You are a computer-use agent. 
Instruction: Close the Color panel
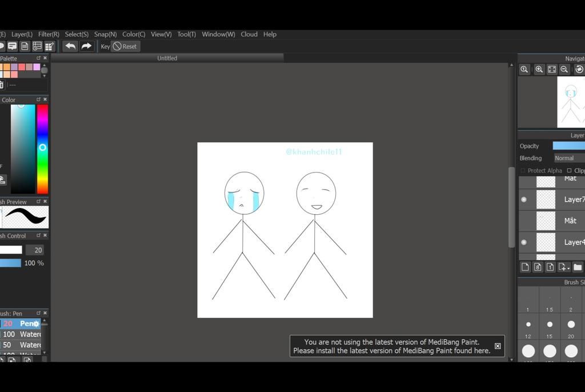coord(45,99)
